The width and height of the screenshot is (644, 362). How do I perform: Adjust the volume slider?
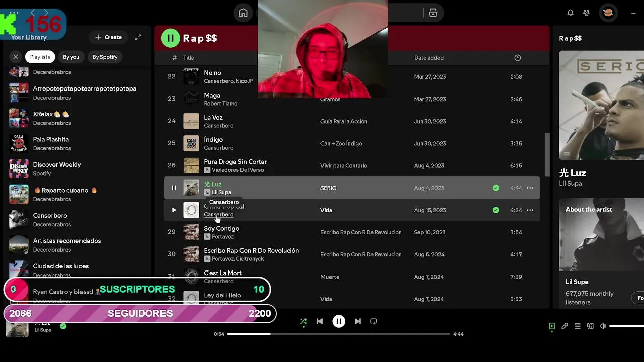tap(626, 326)
